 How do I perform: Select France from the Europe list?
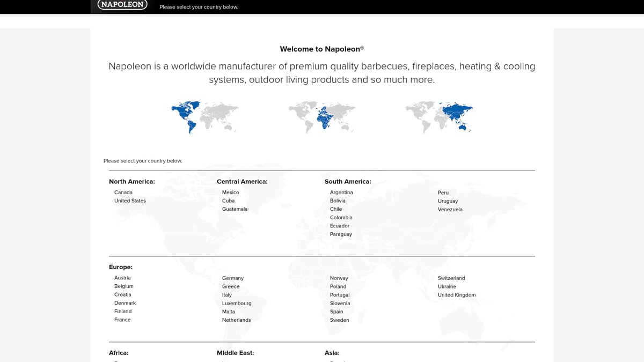click(x=122, y=320)
